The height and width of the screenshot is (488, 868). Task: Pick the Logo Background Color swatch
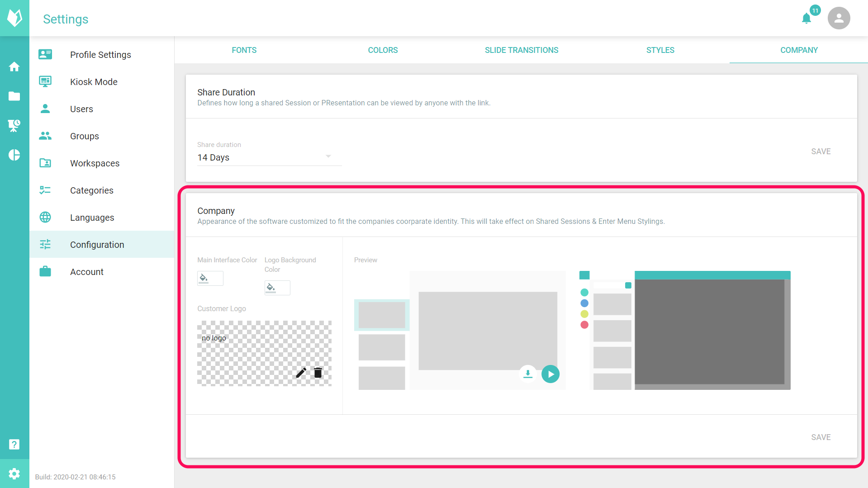(x=277, y=288)
